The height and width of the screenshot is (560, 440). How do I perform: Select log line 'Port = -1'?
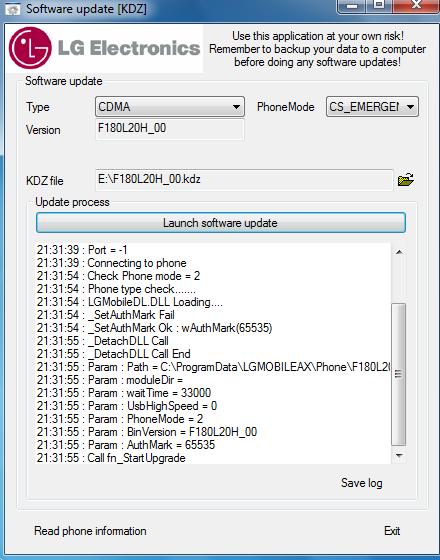[82, 250]
